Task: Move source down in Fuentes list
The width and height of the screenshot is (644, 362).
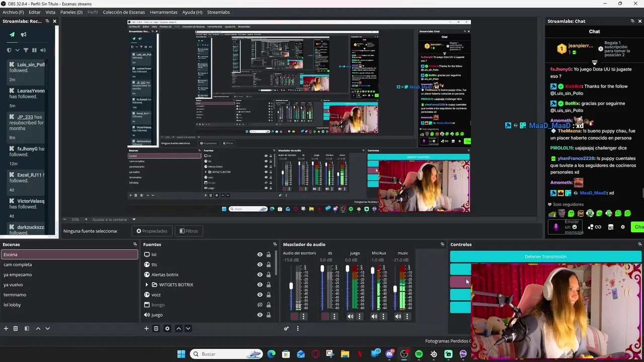Action: coord(188,328)
